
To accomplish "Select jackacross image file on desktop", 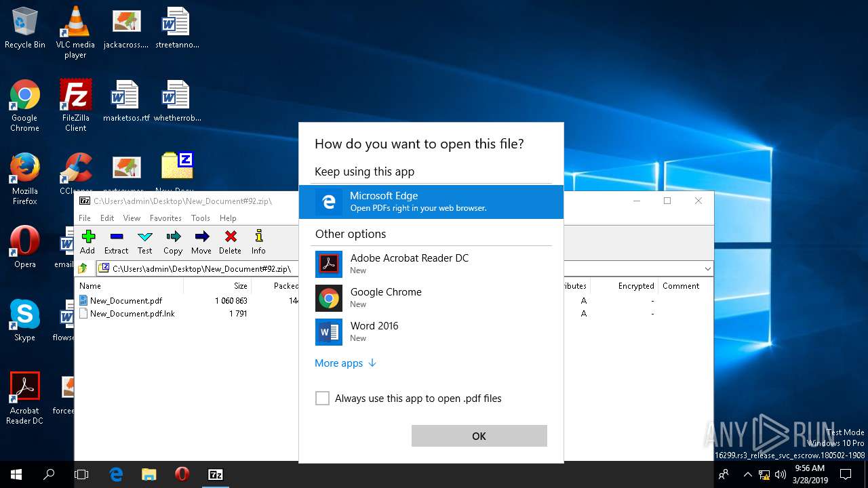I will pyautogui.click(x=125, y=28).
